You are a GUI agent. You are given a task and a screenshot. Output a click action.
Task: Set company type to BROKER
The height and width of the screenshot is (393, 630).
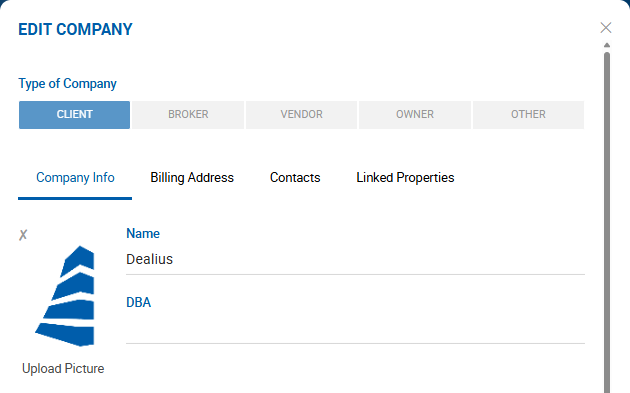pos(188,115)
